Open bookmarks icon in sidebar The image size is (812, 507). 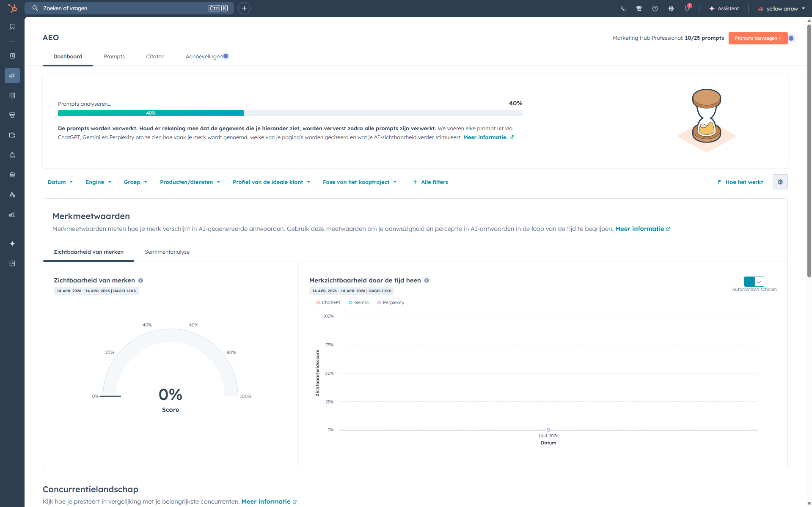point(12,27)
